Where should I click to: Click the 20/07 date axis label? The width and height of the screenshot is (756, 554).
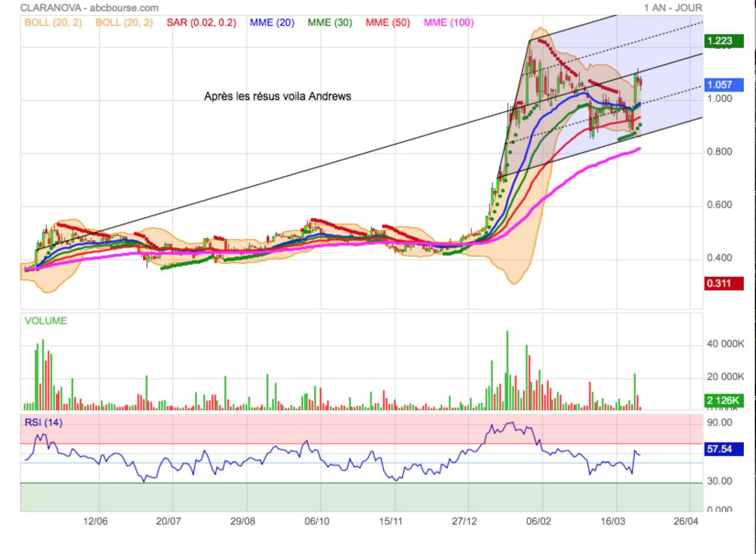click(x=169, y=522)
